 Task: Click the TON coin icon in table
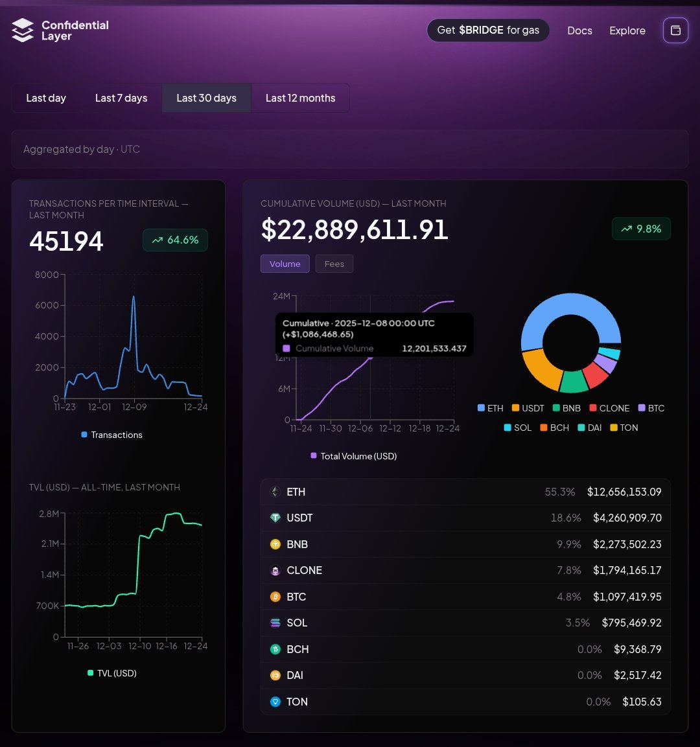tap(275, 701)
